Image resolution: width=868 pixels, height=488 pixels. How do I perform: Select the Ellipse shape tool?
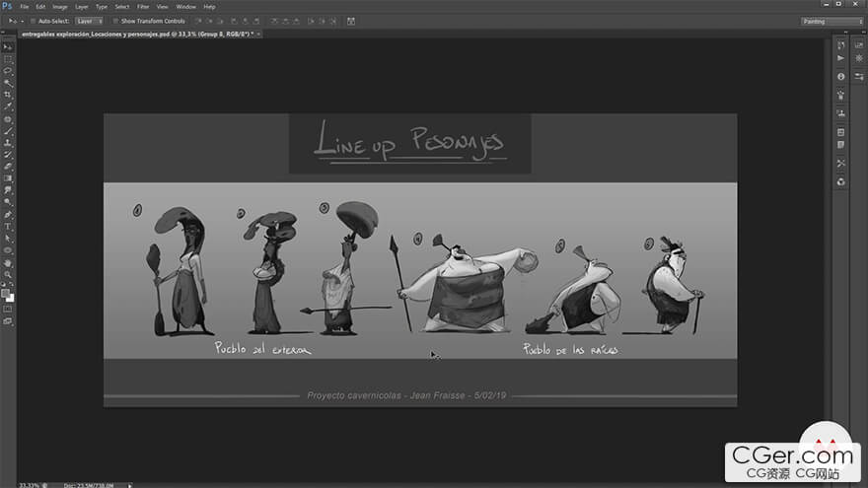(x=8, y=250)
